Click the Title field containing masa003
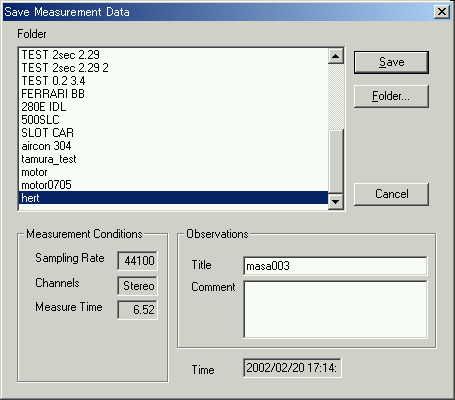 point(335,266)
